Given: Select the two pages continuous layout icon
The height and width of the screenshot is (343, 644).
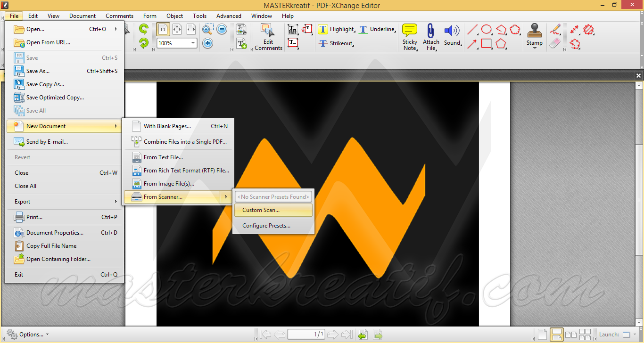Looking at the screenshot, I should [x=585, y=335].
